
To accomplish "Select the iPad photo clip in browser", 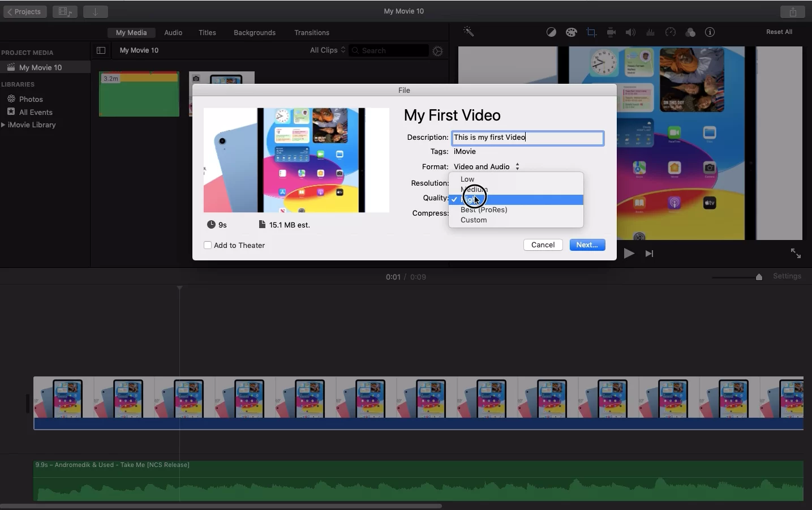I will (x=222, y=78).
